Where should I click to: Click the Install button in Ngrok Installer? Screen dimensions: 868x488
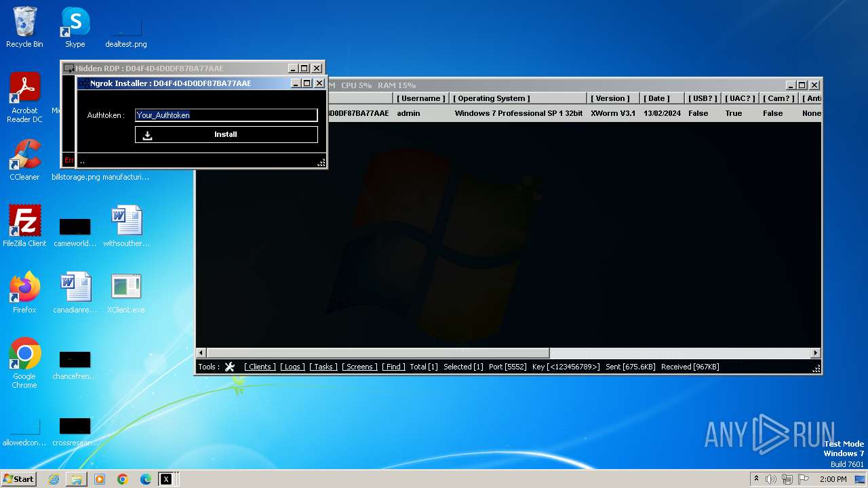[x=226, y=134]
